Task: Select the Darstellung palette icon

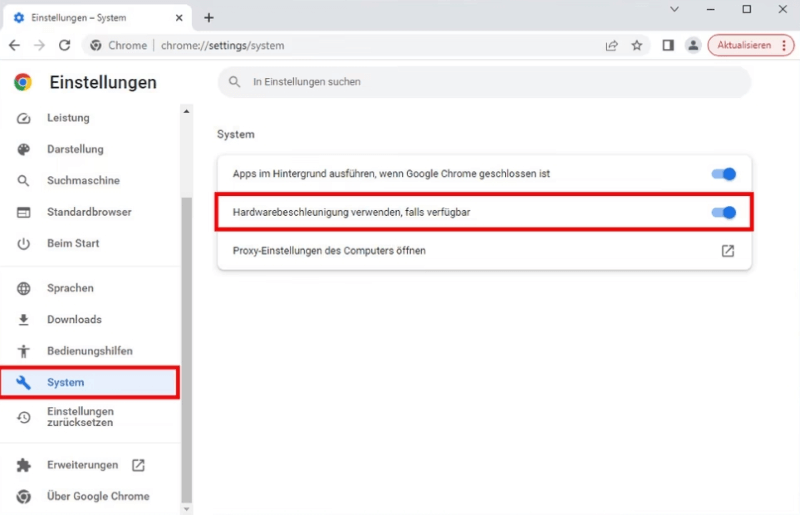Action: [x=23, y=150]
